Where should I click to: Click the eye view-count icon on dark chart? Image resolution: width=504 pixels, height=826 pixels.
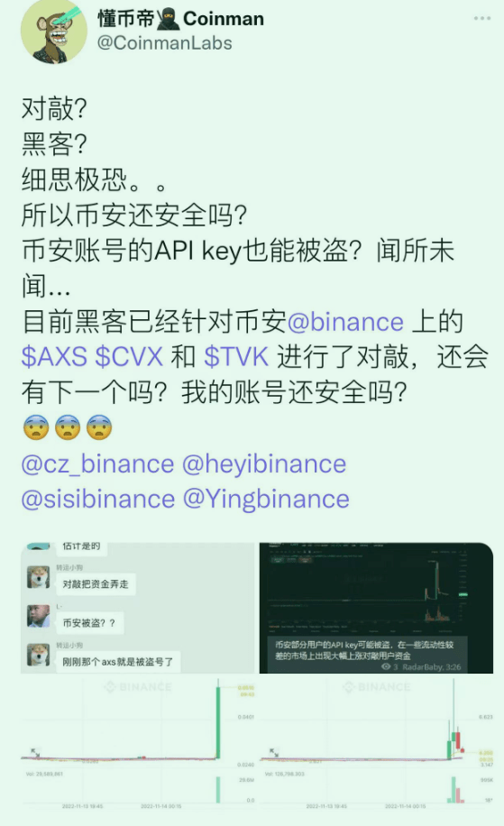tap(386, 666)
